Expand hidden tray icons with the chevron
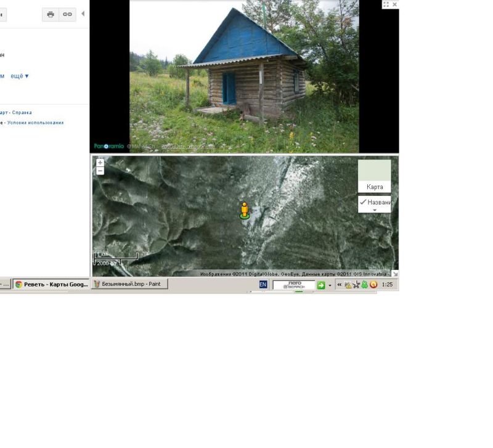Image resolution: width=493 pixels, height=448 pixels. tap(340, 285)
